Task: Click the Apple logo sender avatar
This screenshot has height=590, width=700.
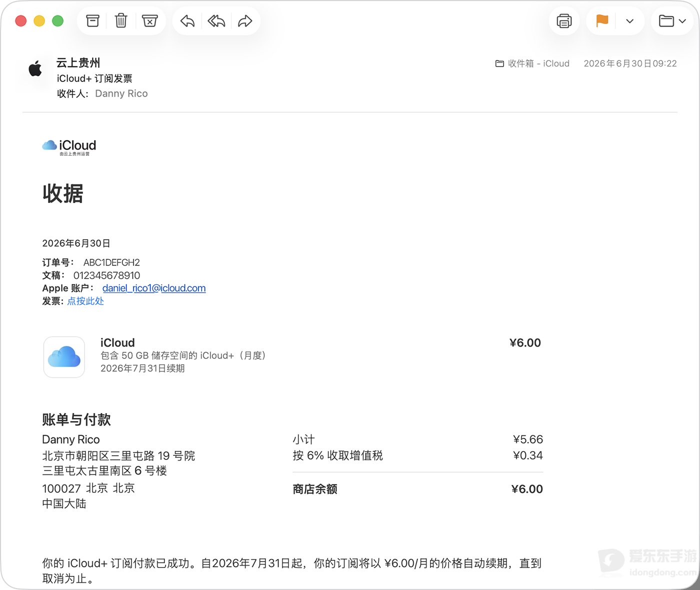Action: [35, 68]
